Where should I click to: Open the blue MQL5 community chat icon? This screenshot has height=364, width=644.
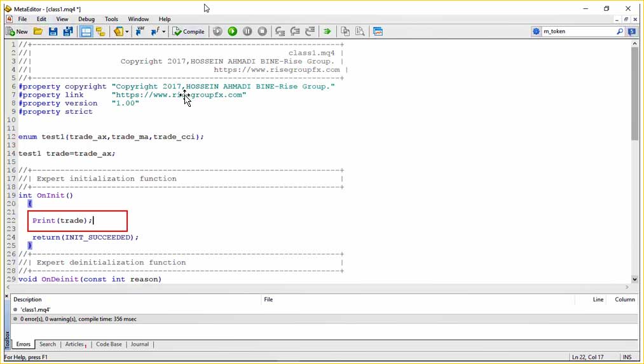(632, 31)
